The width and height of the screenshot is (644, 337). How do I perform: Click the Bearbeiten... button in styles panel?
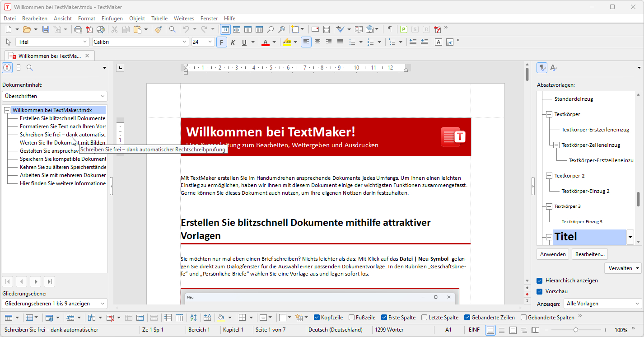[x=590, y=254]
